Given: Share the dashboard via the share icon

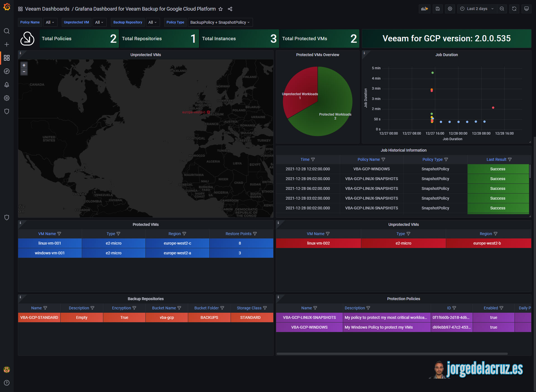Looking at the screenshot, I should point(230,9).
